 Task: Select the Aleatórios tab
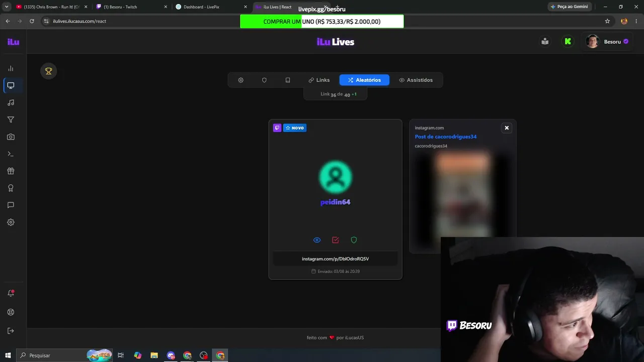[364, 80]
